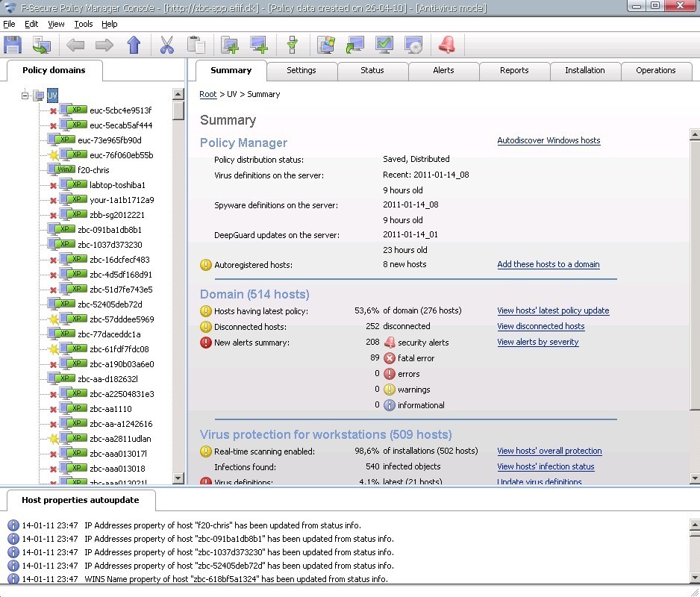Click the Save and distribute policies icon

(13, 45)
